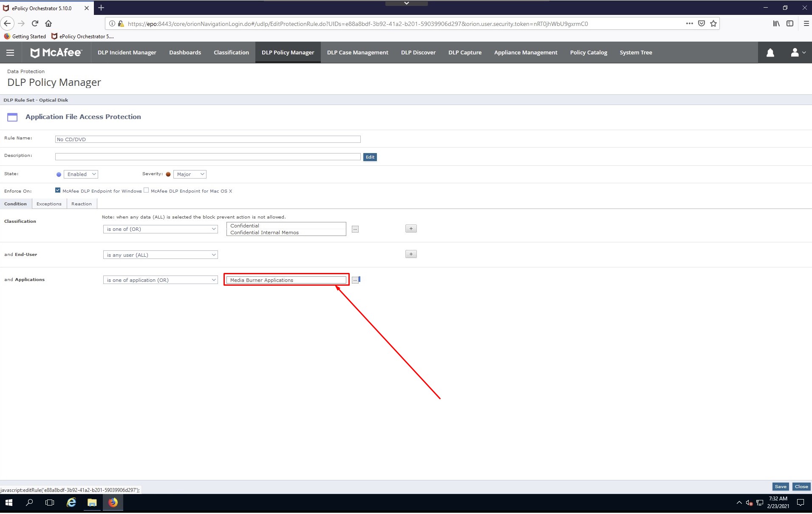Open the ePolicy Orchestrator bookmark
Image resolution: width=812 pixels, height=514 pixels.
(x=82, y=36)
